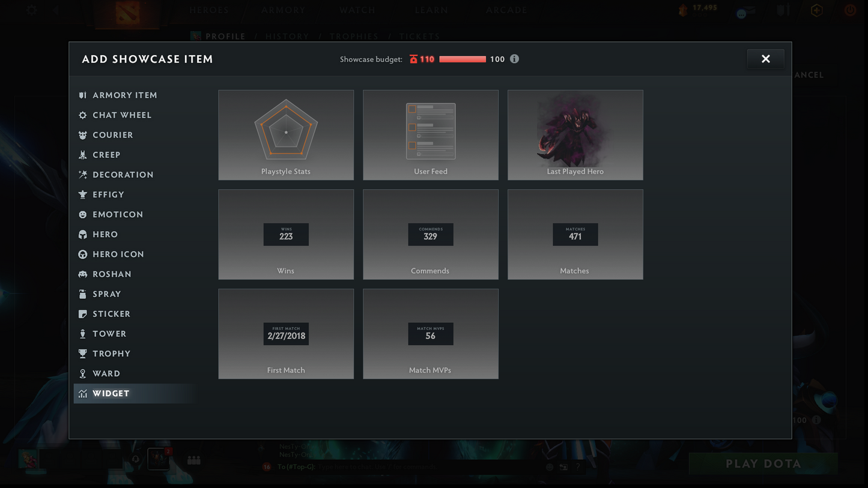The width and height of the screenshot is (868, 488).
Task: Click the Tower category icon
Action: coord(83,334)
